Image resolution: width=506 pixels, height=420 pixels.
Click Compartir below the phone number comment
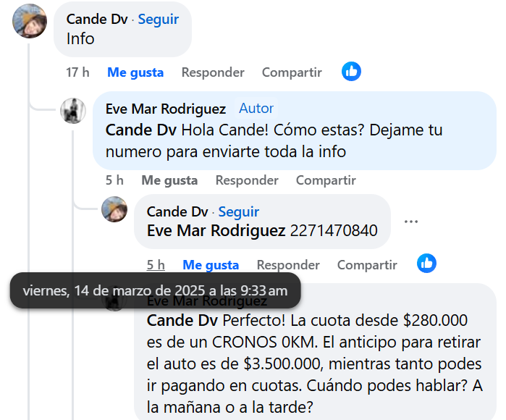(x=367, y=265)
